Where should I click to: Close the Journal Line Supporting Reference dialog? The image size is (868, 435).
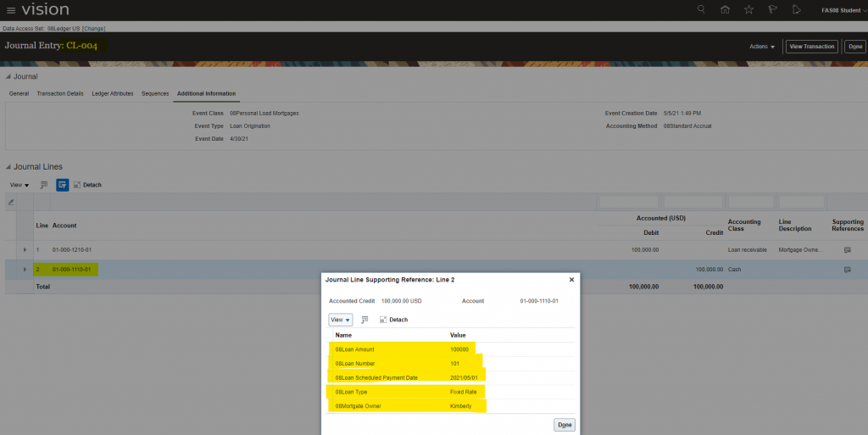(571, 279)
